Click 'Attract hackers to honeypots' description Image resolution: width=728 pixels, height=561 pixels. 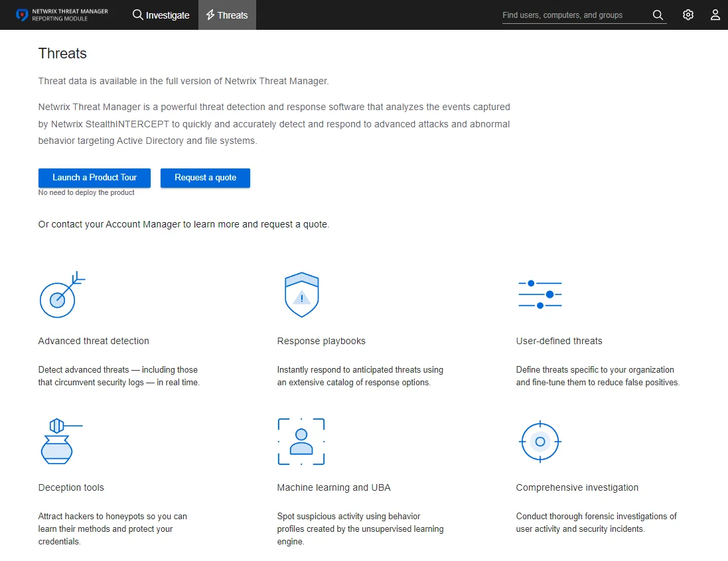(112, 529)
